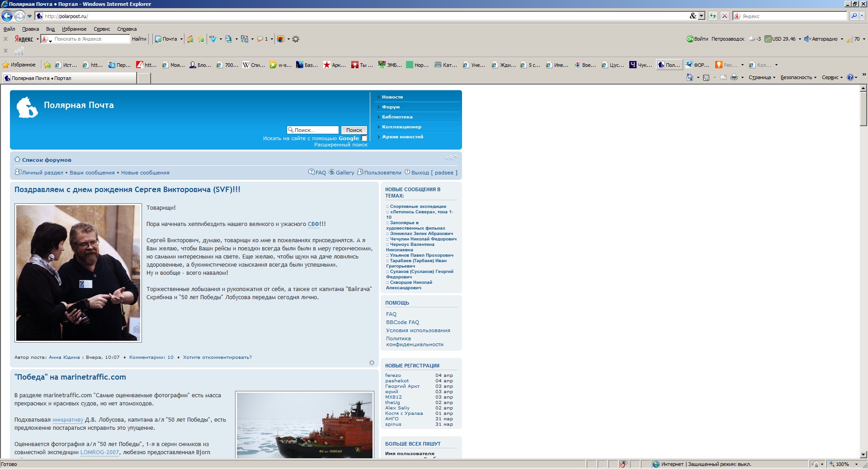The image size is (868, 470).
Task: Open the Вид menu
Action: [50, 29]
